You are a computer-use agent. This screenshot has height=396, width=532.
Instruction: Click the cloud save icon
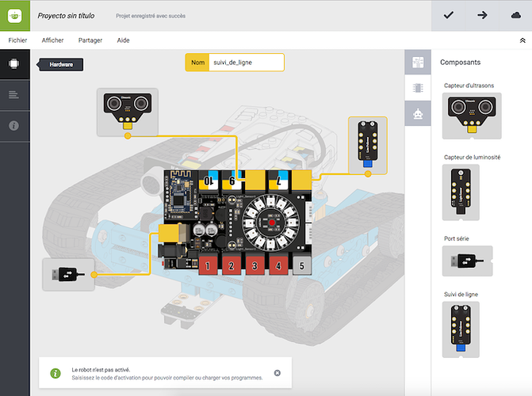coord(515,15)
